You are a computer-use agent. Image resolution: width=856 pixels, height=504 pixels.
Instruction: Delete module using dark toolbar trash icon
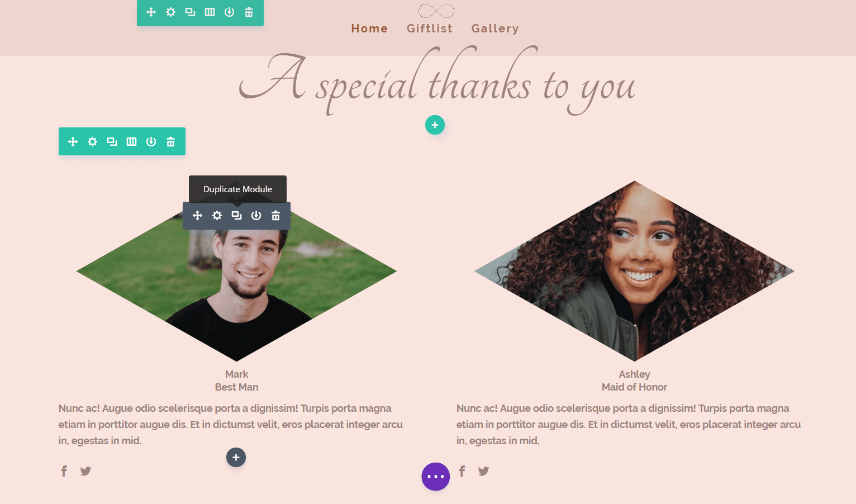click(x=275, y=216)
